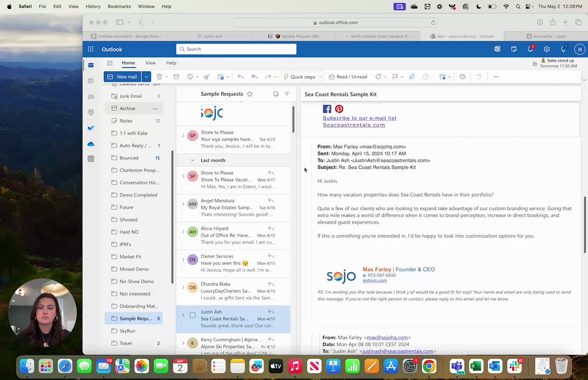Screen dimensions: 588x380
Task: Toggle the navigation pane hamburger button
Action: (110, 63)
